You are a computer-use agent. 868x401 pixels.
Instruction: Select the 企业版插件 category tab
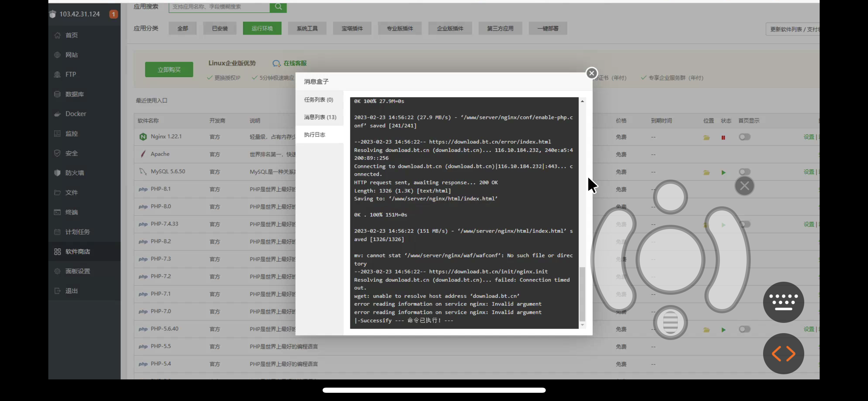450,28
